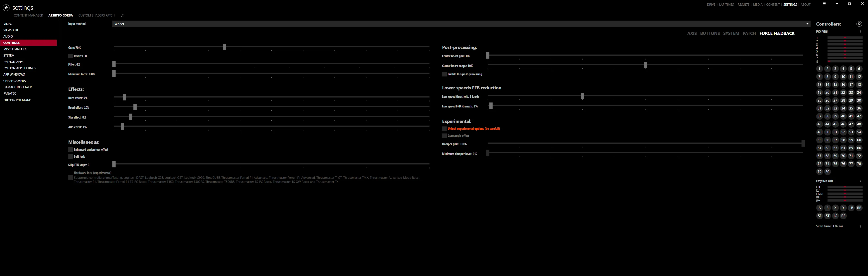Open the Controllers gear settings icon
This screenshot has width=868, height=276.
pos(859,24)
